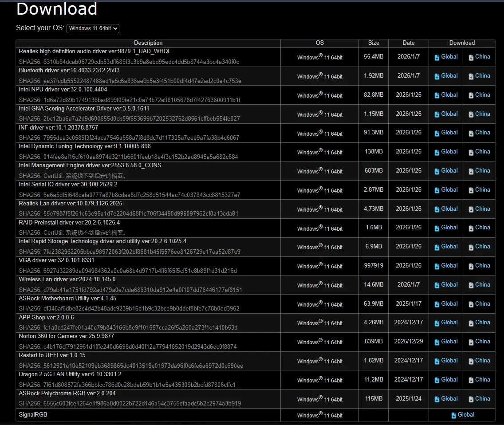Click Global download icon for Intel GNA driver
This screenshot has height=425, width=504.
point(437,114)
